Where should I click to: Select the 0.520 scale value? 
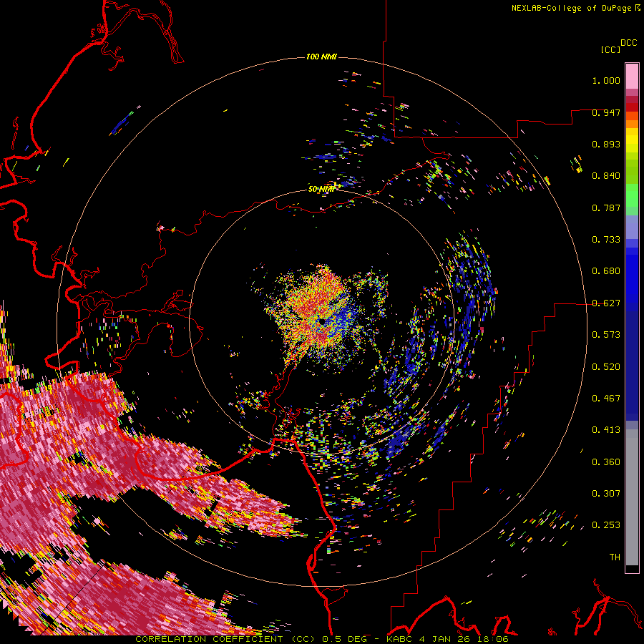(x=606, y=367)
